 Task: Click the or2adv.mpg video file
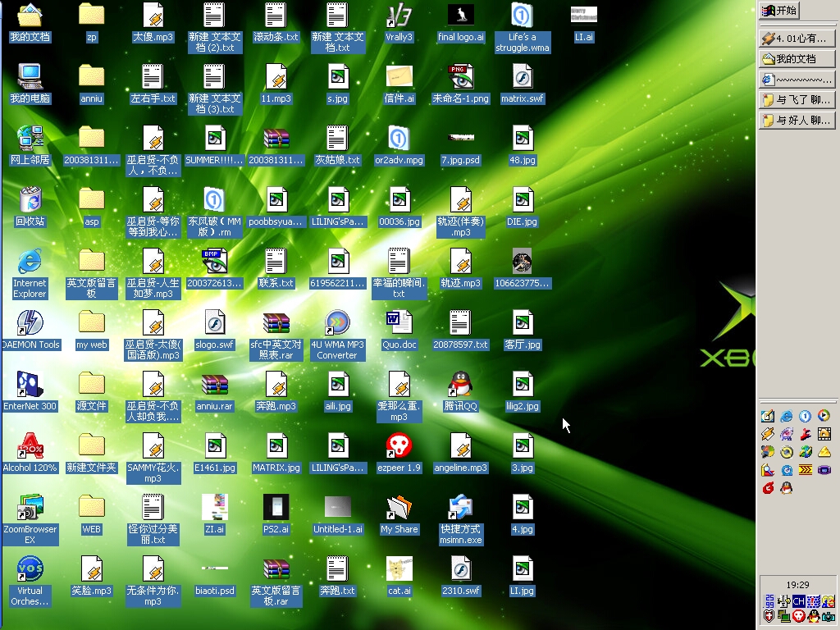pos(399,145)
